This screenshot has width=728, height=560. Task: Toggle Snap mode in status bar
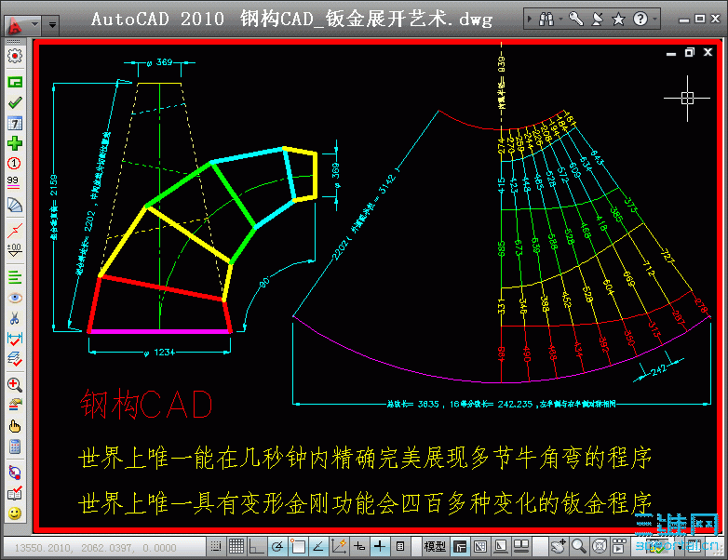point(215,547)
